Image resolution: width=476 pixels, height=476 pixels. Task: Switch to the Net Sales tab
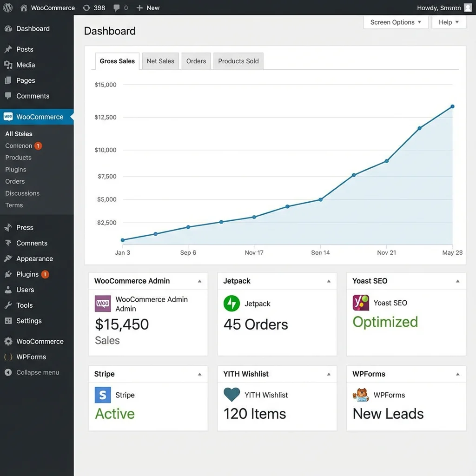point(160,60)
